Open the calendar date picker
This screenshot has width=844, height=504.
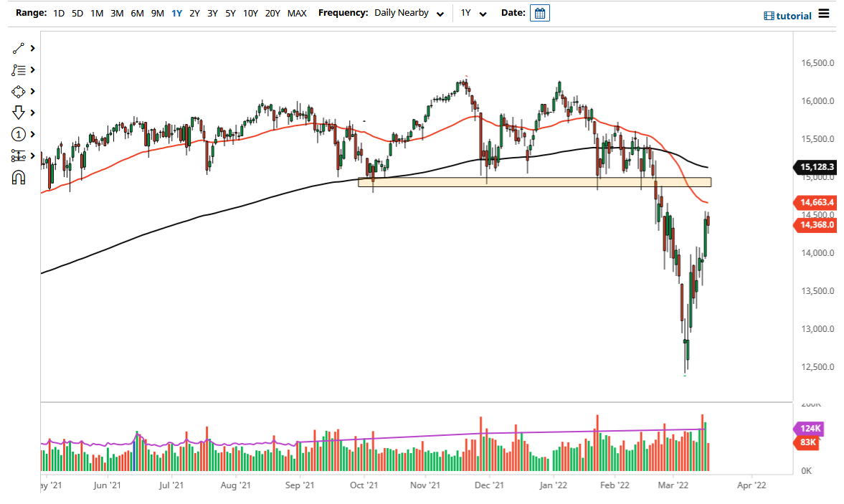[539, 12]
